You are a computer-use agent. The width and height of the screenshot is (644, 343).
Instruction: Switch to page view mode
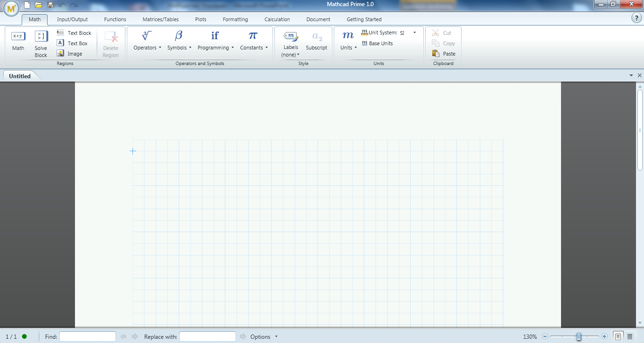(618, 336)
